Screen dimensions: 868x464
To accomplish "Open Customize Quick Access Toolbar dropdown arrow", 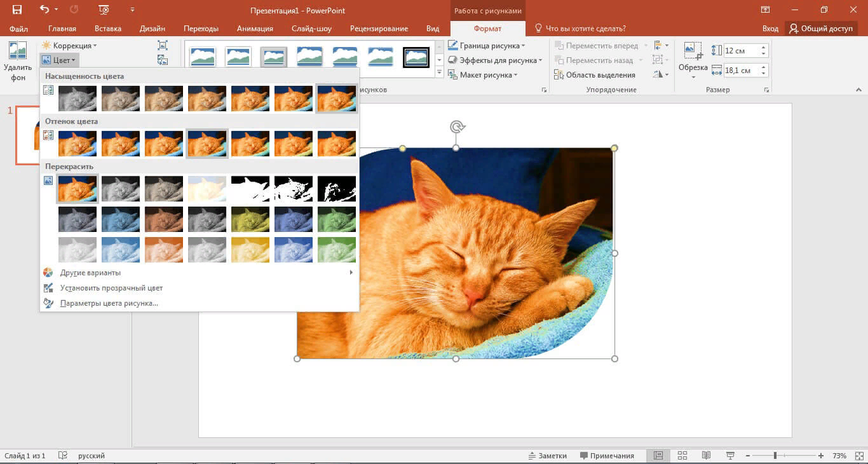I will coord(132,9).
